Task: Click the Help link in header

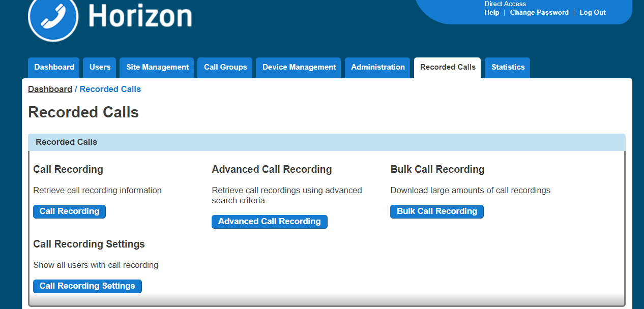Action: pyautogui.click(x=491, y=13)
